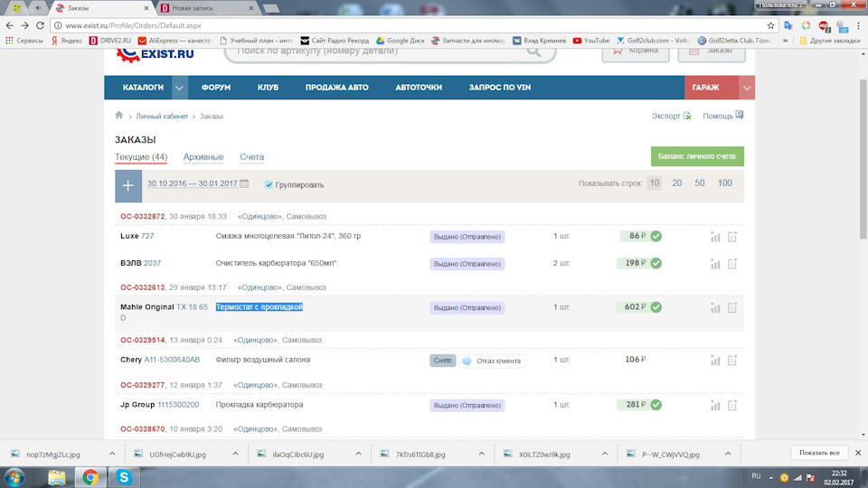Open Windows Start menu
868x488 pixels.
14,477
